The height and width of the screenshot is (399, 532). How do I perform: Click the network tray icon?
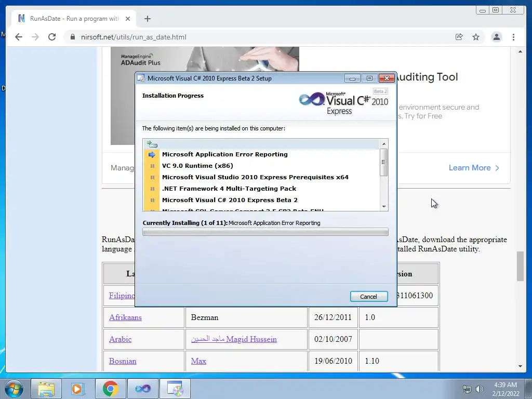coord(467,389)
